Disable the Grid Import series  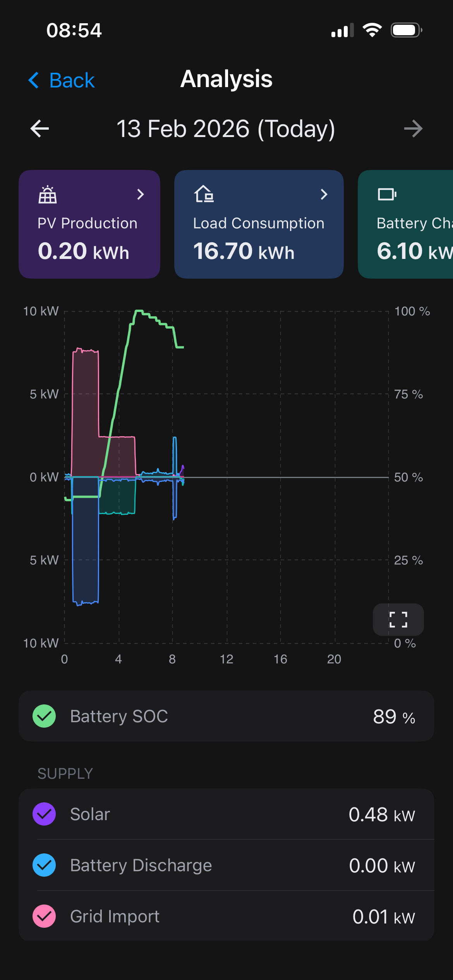(x=44, y=916)
